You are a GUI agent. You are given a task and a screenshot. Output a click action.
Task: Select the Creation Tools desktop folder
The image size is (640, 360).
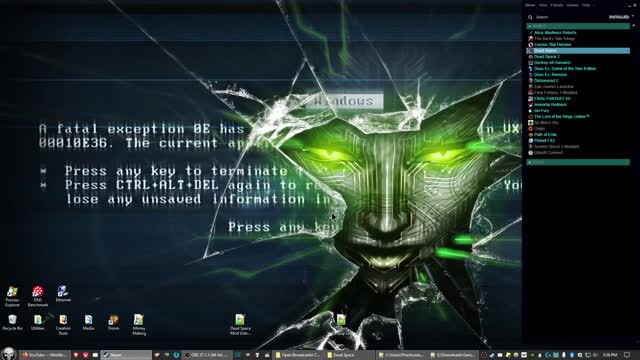pyautogui.click(x=63, y=324)
